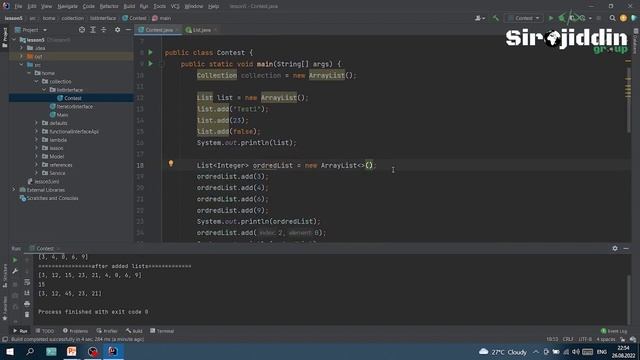Screen dimensions: 640x360
Task: Open the Build menu
Action: pos(129,6)
